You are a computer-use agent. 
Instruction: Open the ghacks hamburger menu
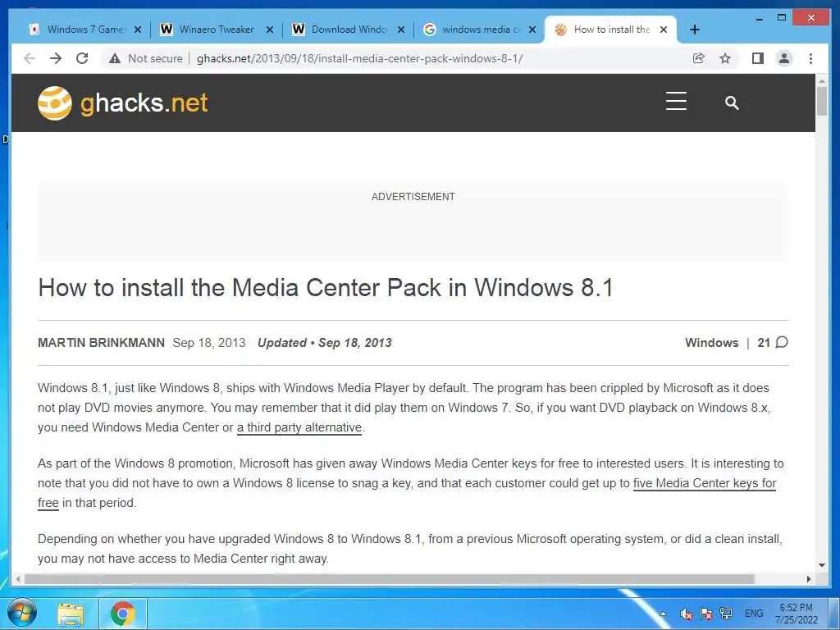pos(676,101)
